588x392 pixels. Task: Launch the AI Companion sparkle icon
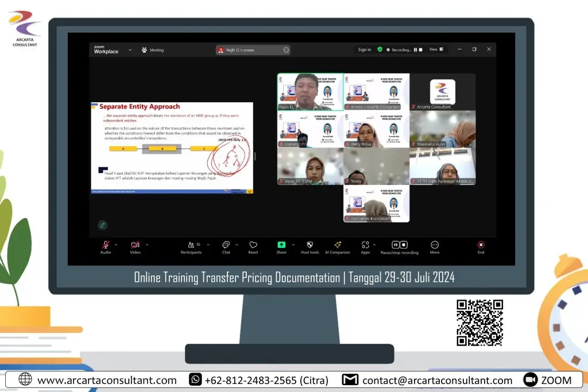[338, 245]
